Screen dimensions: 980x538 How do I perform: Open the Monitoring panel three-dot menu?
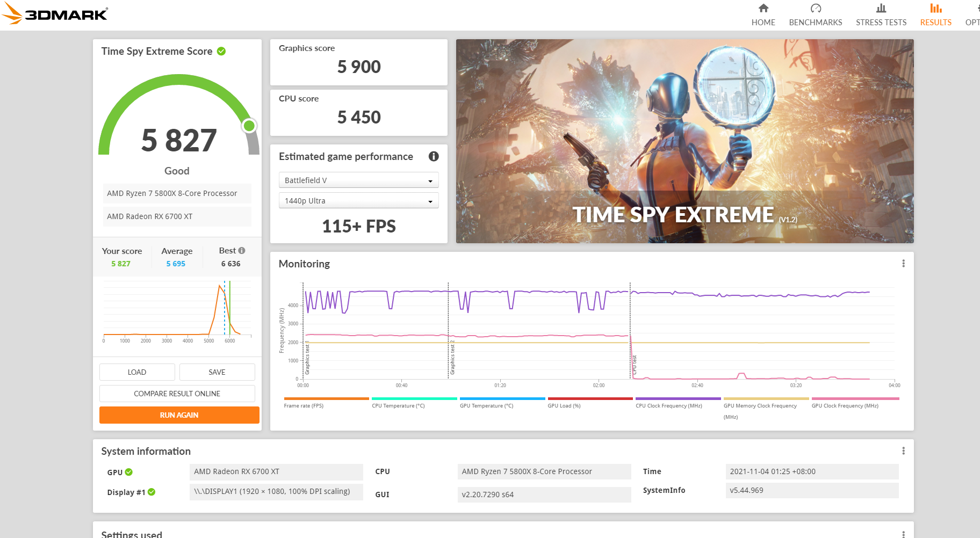click(903, 264)
